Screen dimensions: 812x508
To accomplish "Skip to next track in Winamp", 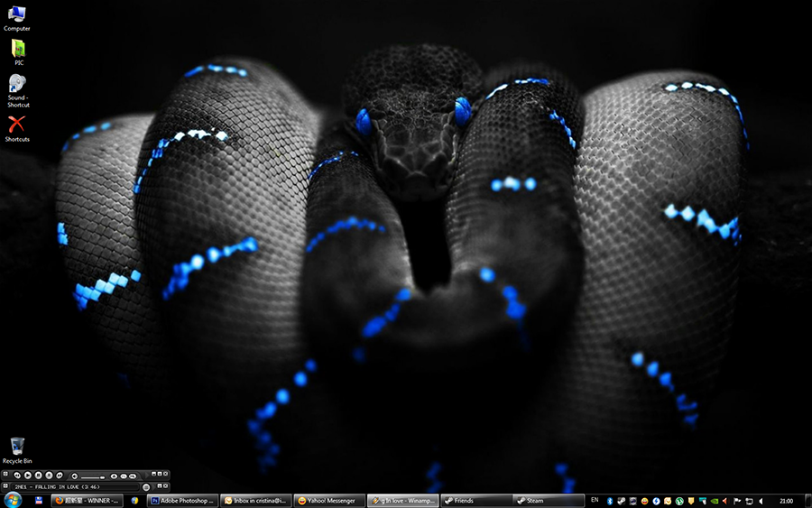I will [x=59, y=476].
